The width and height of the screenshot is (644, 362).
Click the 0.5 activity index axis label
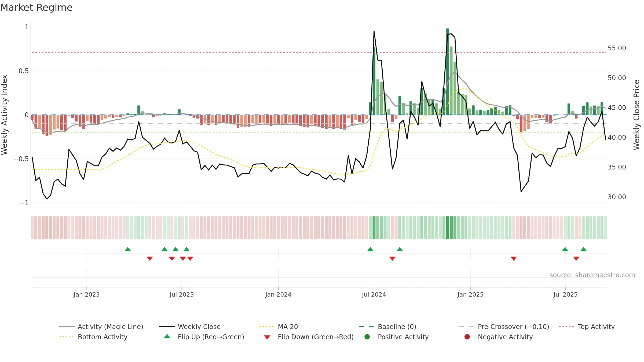(x=23, y=71)
